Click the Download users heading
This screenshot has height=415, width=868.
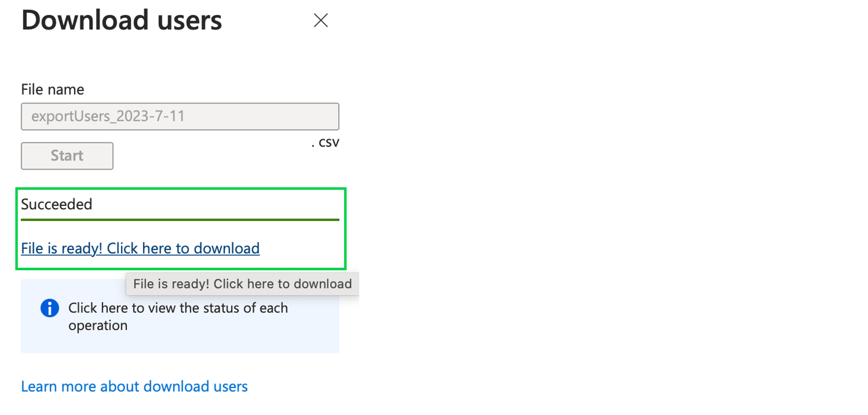click(x=122, y=20)
